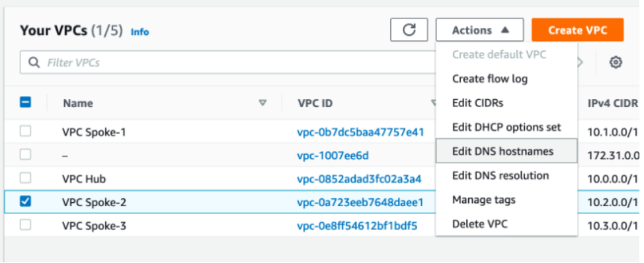Viewport: 644px width, 263px height.
Task: Click the VPC Hub name cell
Action: coord(84,179)
